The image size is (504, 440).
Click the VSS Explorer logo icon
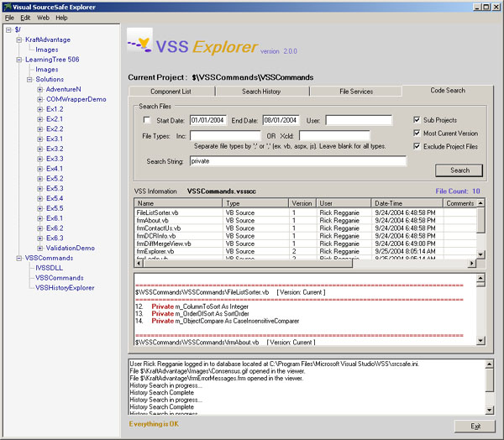click(139, 41)
